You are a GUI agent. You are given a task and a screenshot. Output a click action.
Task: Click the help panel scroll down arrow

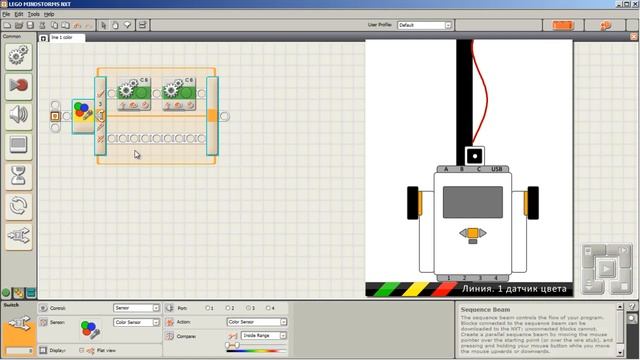[x=620, y=353]
